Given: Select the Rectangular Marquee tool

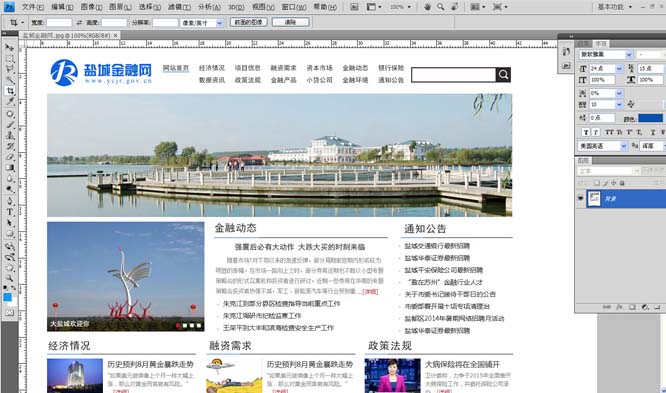Looking at the screenshot, I should click(9, 59).
